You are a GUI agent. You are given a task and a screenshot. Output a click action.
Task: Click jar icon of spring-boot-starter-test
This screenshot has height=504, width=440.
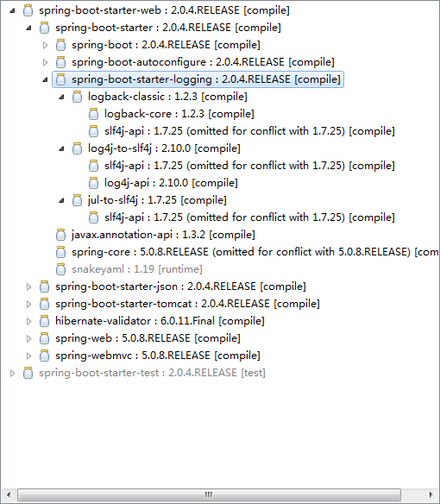pyautogui.click(x=28, y=373)
